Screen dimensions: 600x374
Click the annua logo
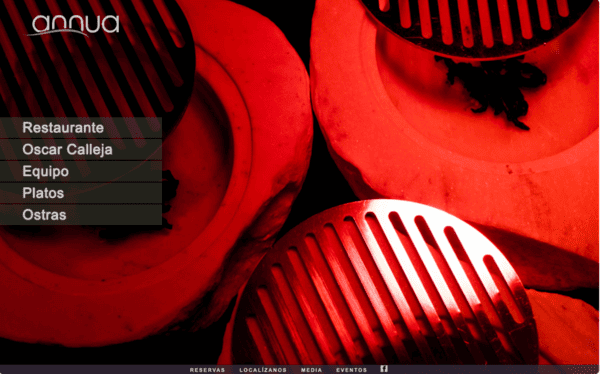point(73,26)
